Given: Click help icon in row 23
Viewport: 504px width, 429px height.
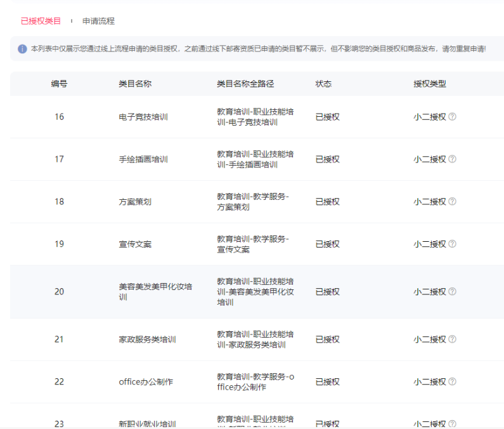Looking at the screenshot, I should (452, 424).
